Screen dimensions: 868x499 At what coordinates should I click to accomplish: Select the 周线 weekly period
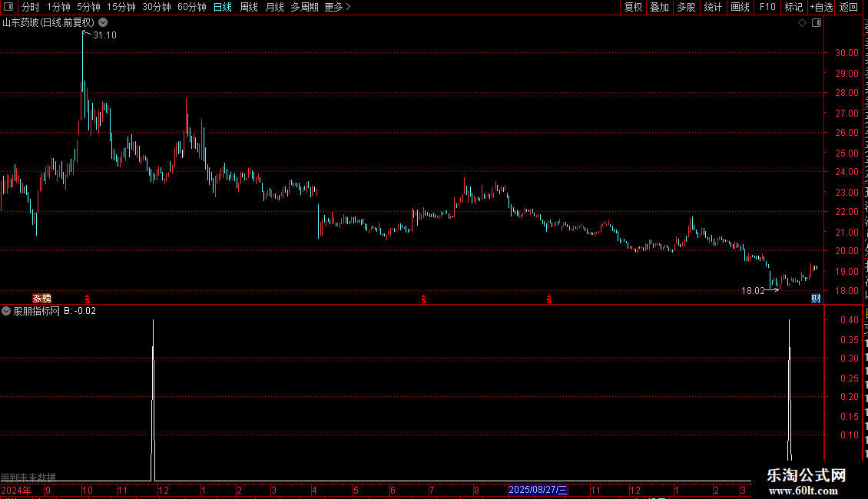point(249,7)
